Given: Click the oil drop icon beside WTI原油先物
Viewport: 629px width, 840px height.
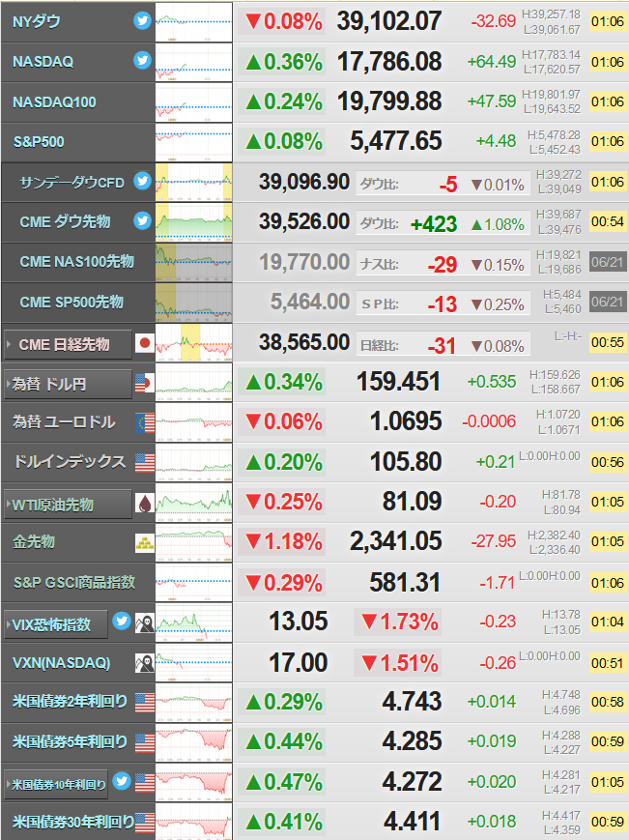Looking at the screenshot, I should click(145, 503).
